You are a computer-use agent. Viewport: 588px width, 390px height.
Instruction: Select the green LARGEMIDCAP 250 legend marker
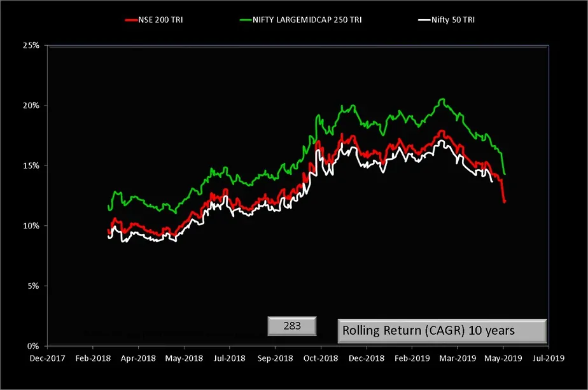click(246, 20)
